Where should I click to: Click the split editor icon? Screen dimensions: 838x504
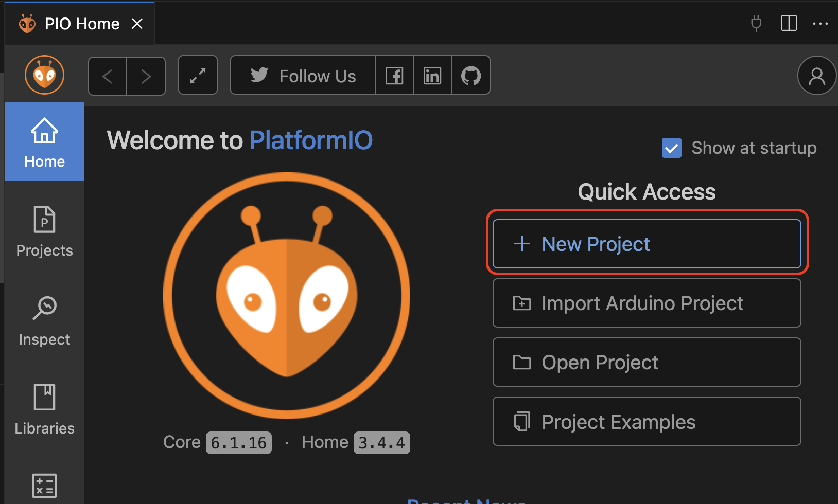789,23
